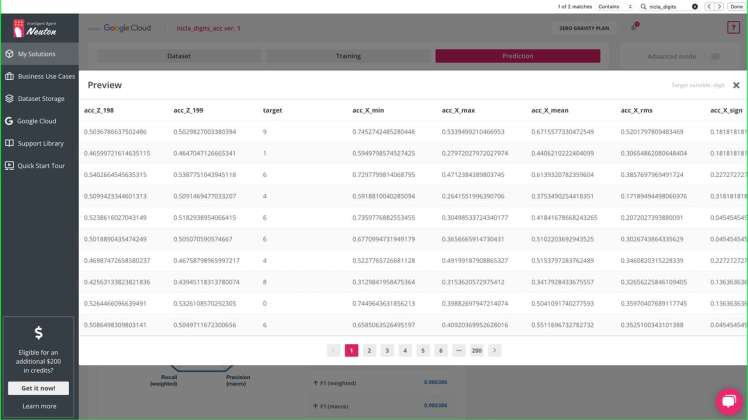
Task: Click the Business Use Cases briefcase icon
Action: click(x=9, y=76)
